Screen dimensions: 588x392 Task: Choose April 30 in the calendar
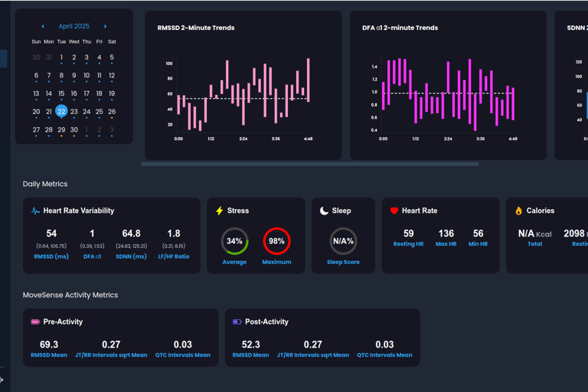73,130
